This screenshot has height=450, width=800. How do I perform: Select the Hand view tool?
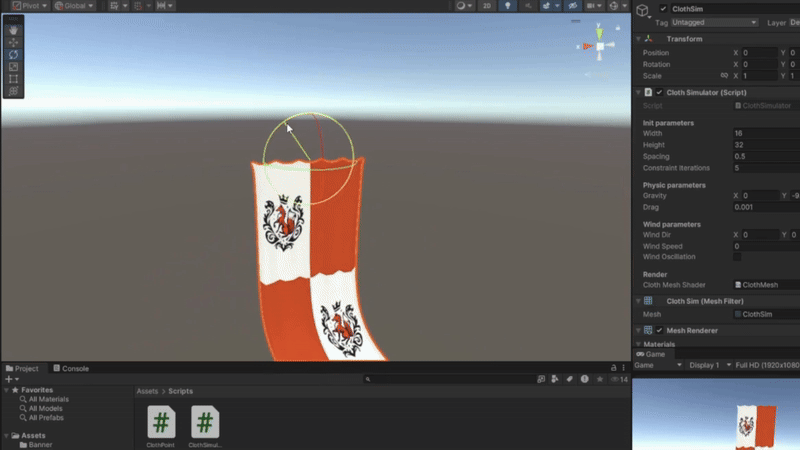tap(13, 30)
